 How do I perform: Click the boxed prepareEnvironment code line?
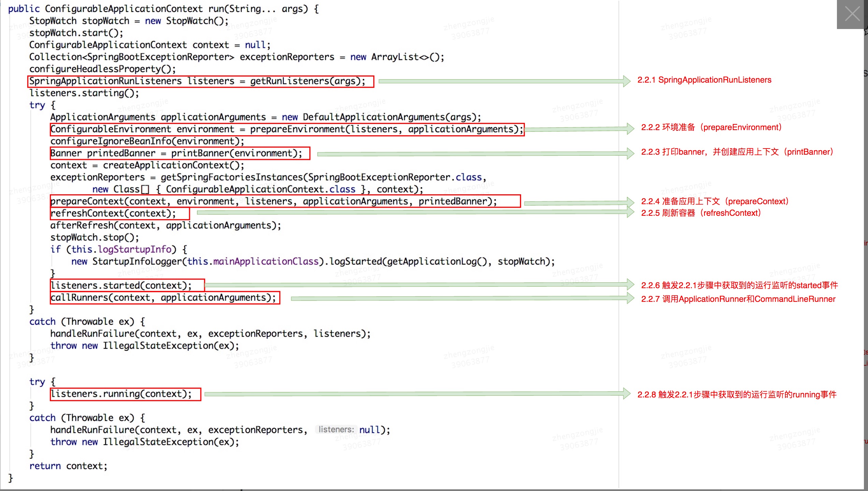coord(286,129)
